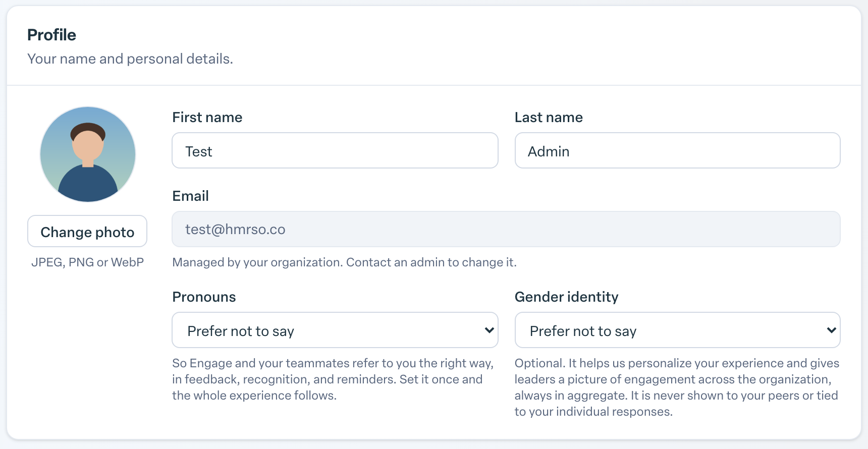Click the First name label
The width and height of the screenshot is (868, 449).
[x=207, y=118]
